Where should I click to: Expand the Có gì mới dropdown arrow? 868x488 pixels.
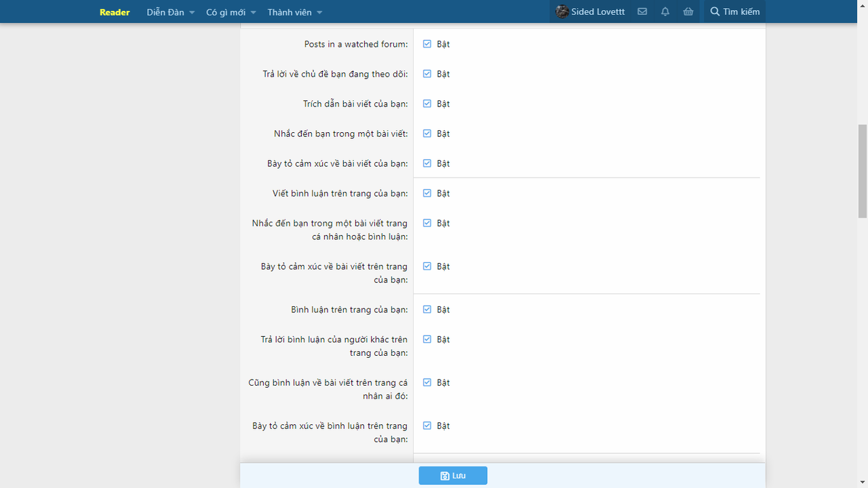click(x=253, y=13)
